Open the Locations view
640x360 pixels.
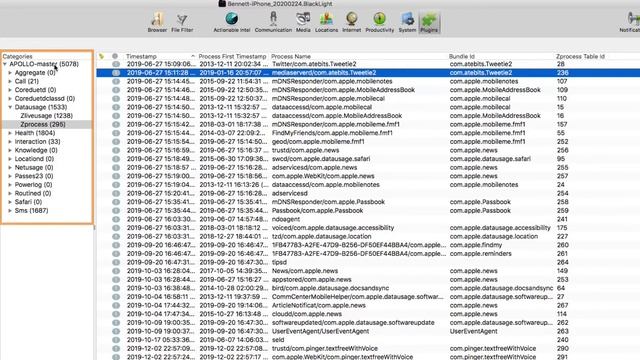[x=326, y=22]
